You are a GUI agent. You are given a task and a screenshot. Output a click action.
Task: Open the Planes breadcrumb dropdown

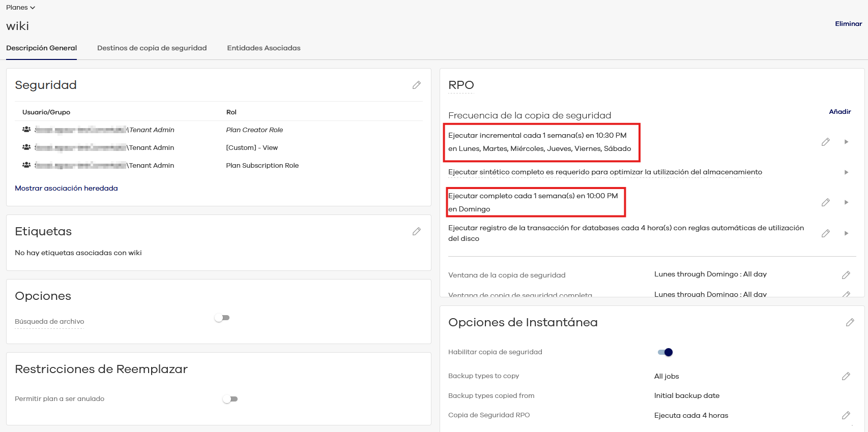click(x=20, y=8)
